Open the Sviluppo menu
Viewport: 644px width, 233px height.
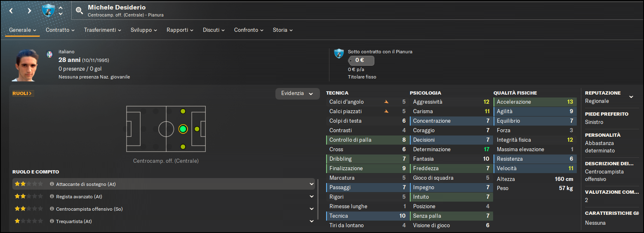pyautogui.click(x=144, y=30)
